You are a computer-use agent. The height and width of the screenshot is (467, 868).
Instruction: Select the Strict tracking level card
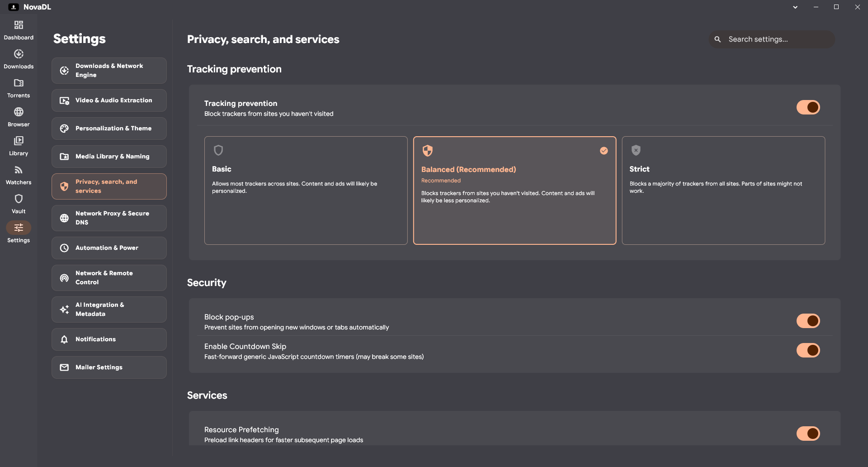(x=723, y=191)
